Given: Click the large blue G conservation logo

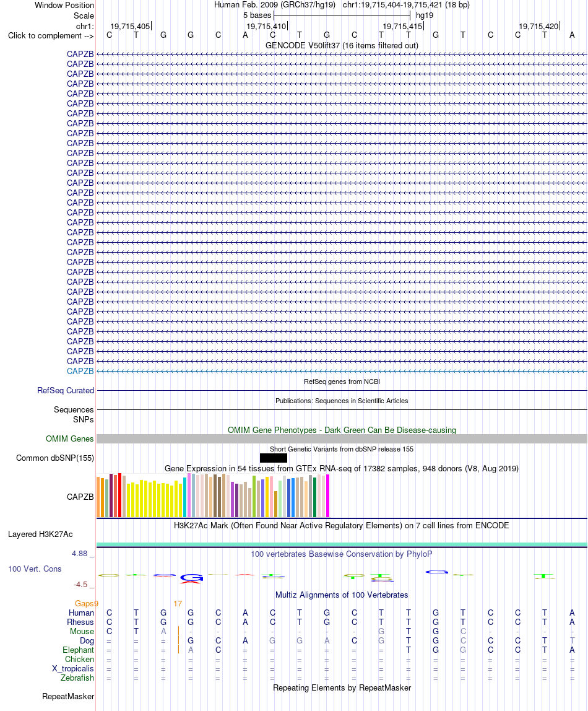Looking at the screenshot, I should tap(192, 578).
